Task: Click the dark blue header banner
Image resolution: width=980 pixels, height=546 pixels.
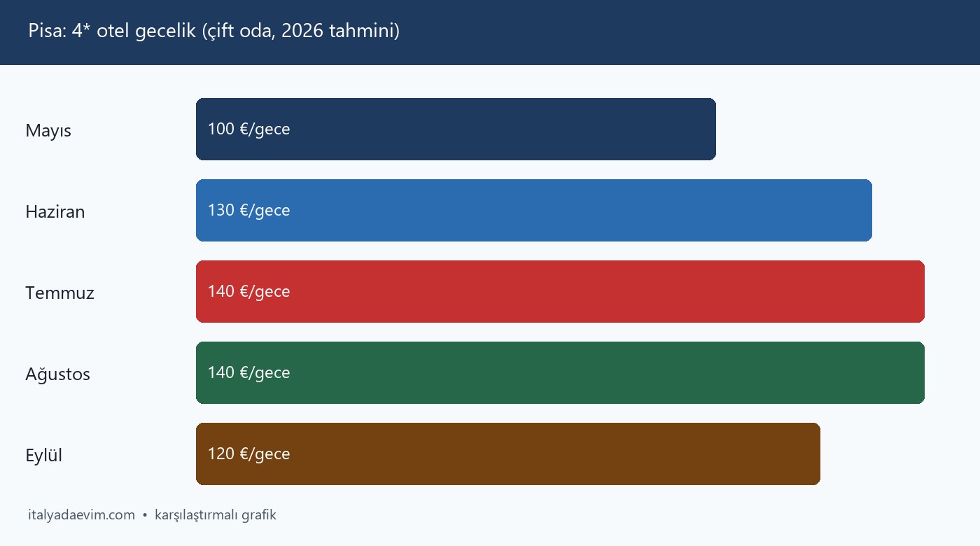Action: [x=490, y=32]
